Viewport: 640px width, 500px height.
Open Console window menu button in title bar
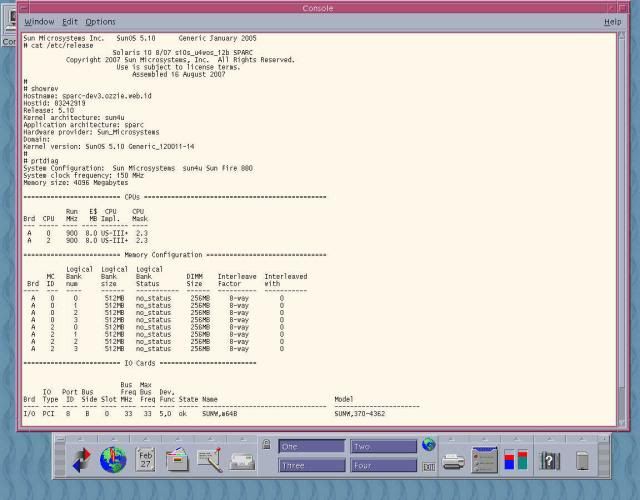[x=23, y=8]
